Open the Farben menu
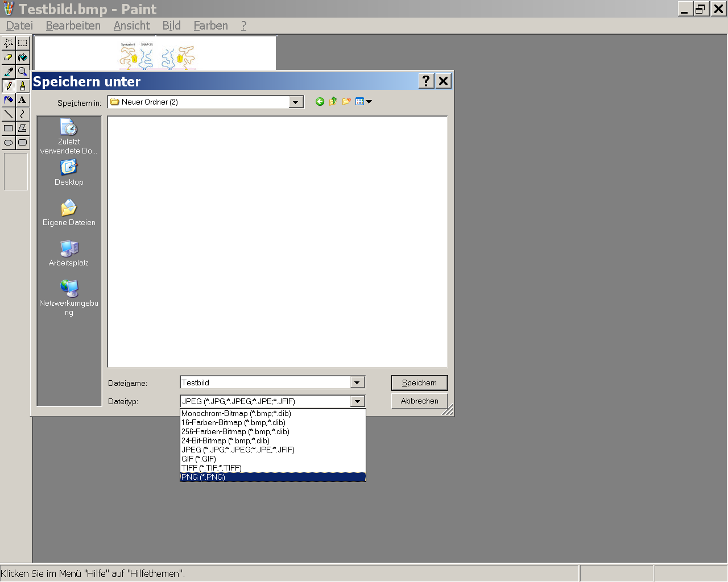 point(210,26)
